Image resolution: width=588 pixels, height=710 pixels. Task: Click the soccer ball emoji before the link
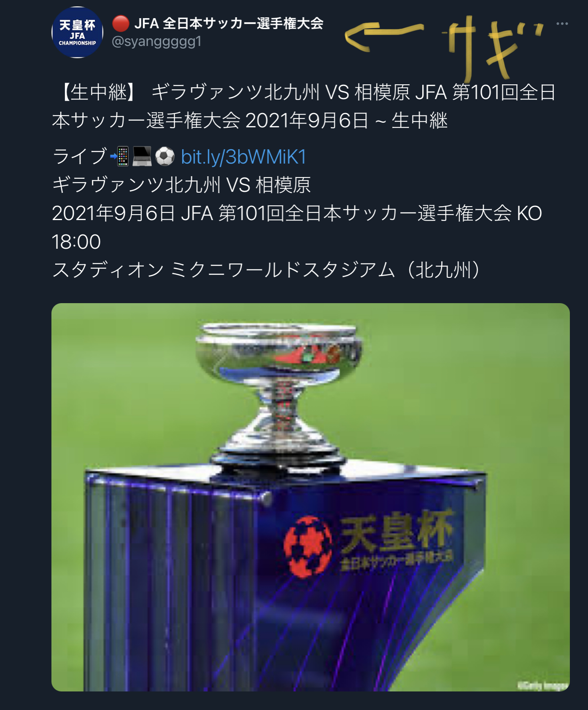165,156
